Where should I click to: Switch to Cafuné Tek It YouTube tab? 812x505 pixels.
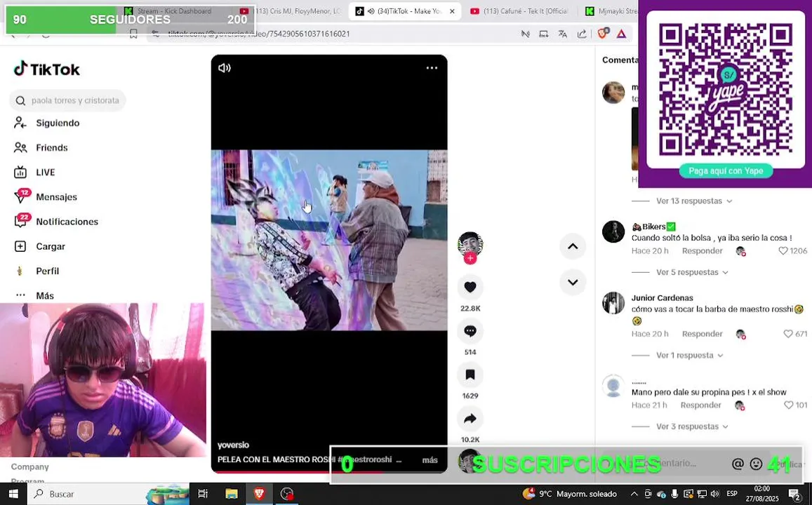[521, 11]
